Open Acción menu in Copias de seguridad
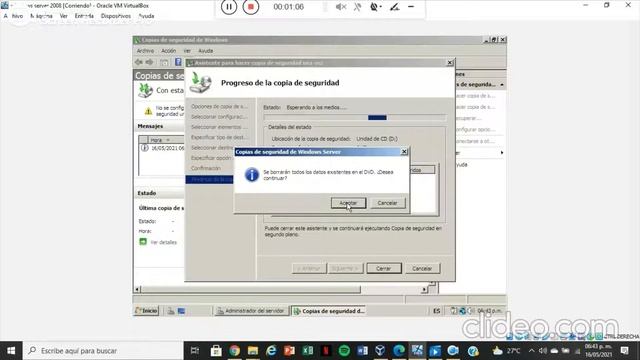640x360 pixels. coord(168,51)
